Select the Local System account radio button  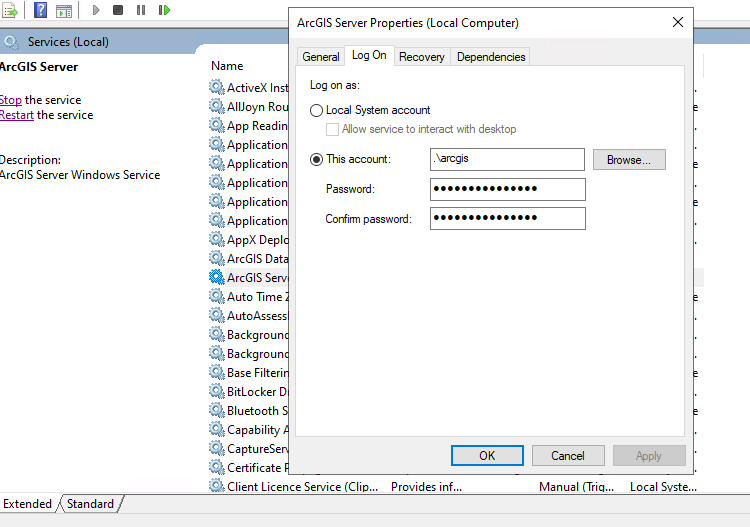[x=317, y=110]
